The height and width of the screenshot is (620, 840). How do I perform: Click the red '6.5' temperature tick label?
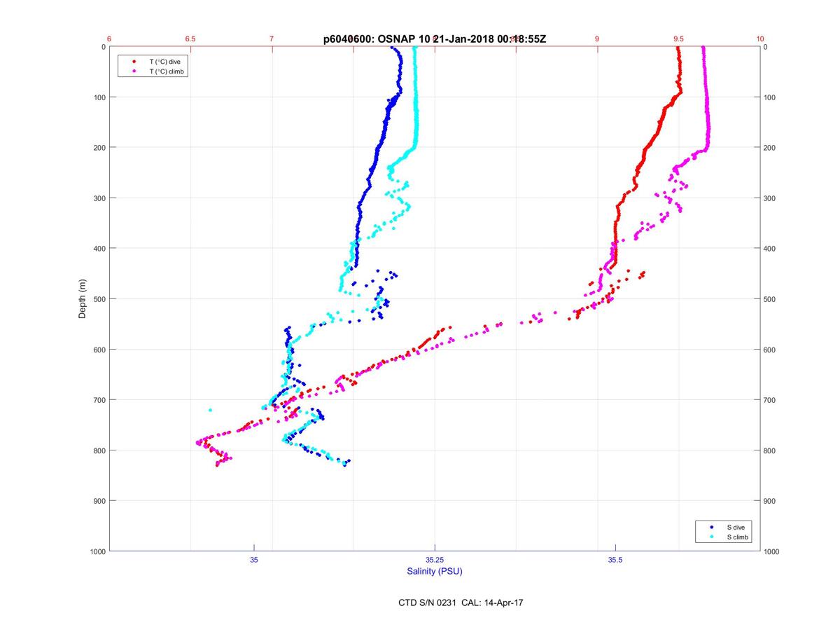click(x=190, y=39)
